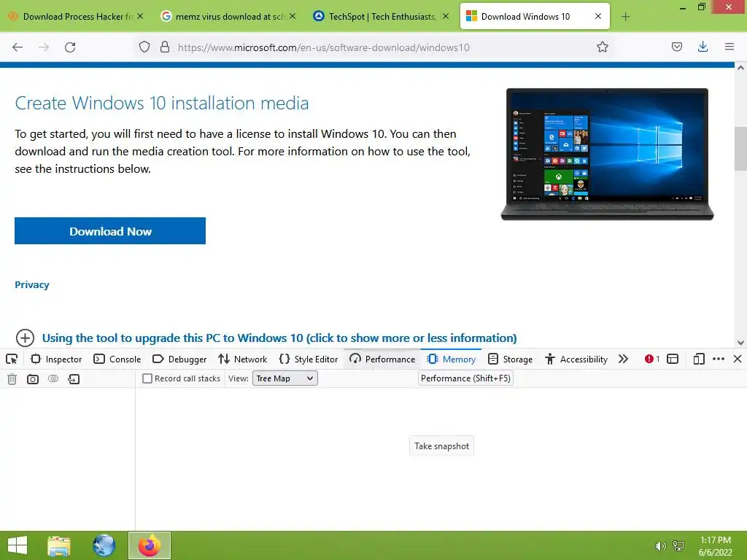Click the compare snapshots icon
The image size is (747, 560).
point(53,378)
